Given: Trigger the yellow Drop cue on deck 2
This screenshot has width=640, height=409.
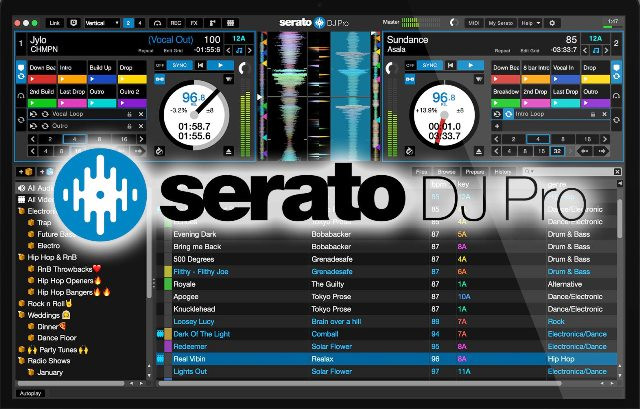Looking at the screenshot, I should (x=596, y=79).
